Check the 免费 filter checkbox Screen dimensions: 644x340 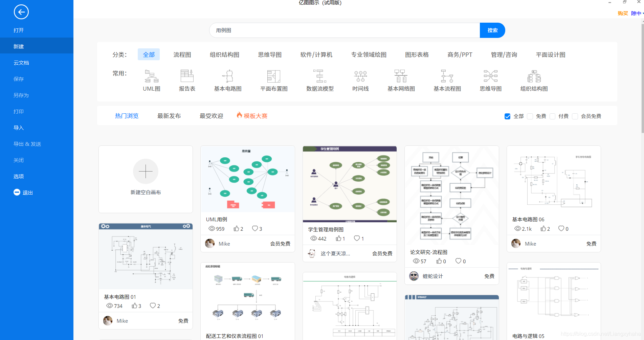[530, 116]
